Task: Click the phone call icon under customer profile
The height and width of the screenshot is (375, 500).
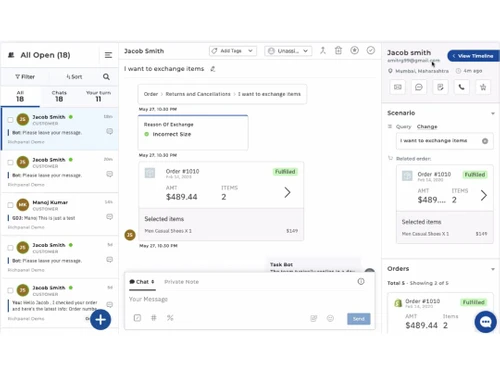Action: point(461,87)
